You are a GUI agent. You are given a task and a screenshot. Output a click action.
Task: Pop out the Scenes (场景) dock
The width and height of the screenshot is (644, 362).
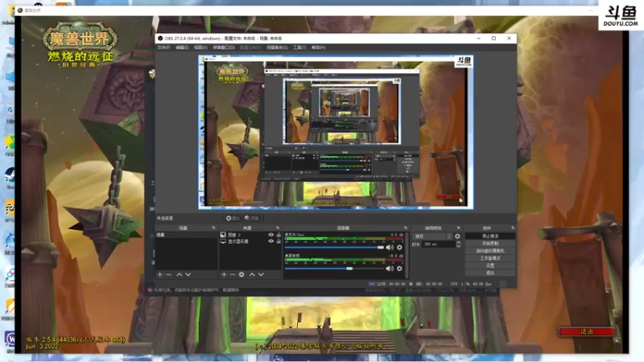[213, 228]
